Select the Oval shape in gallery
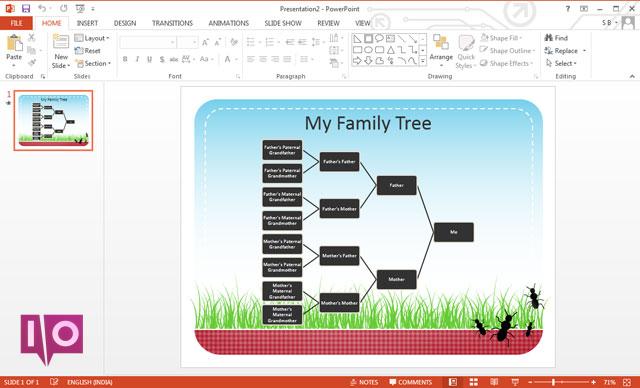Image resolution: width=640 pixels, height=388 pixels. 369,50
